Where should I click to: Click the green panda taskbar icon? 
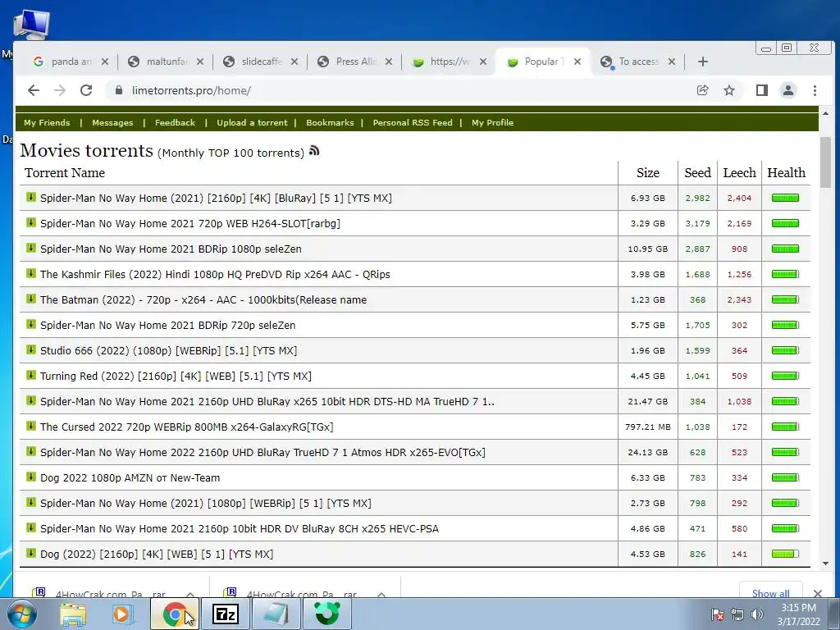pos(327,614)
